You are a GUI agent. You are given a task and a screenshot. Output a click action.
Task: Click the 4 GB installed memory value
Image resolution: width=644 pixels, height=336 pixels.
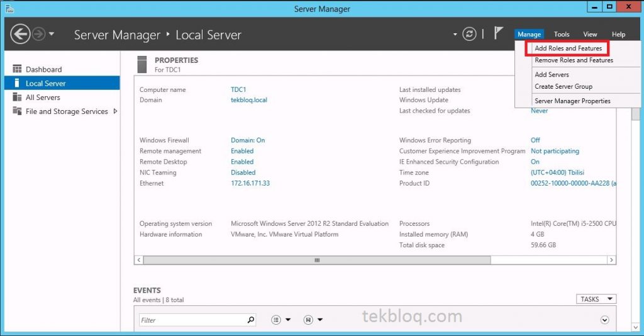tap(537, 234)
